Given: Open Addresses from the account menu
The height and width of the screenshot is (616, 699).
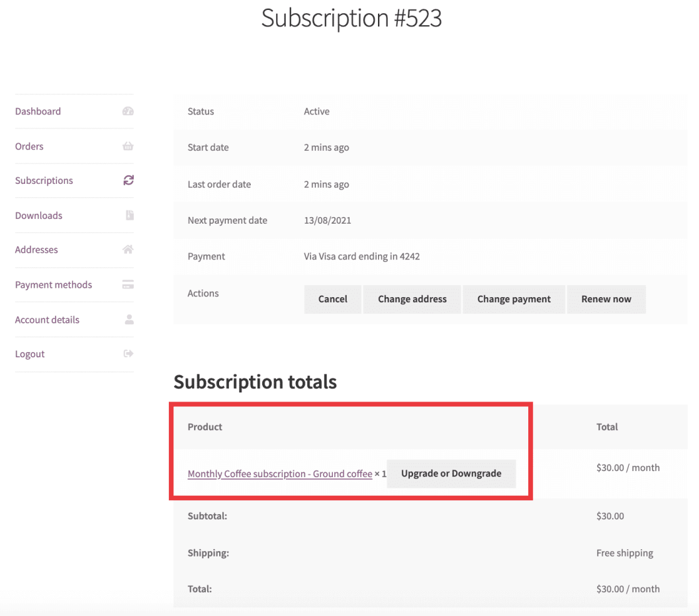Looking at the screenshot, I should (36, 249).
